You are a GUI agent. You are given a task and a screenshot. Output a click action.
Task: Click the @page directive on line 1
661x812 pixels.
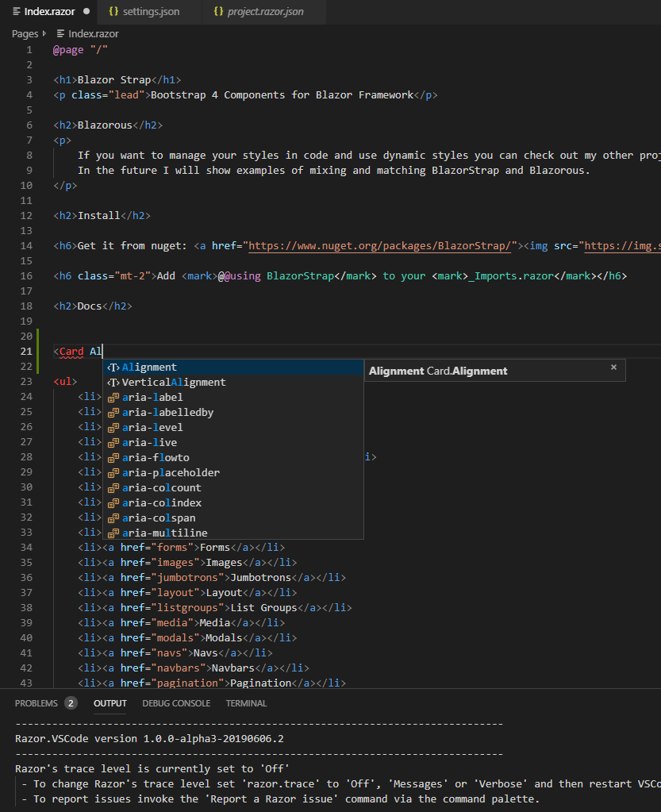point(68,50)
